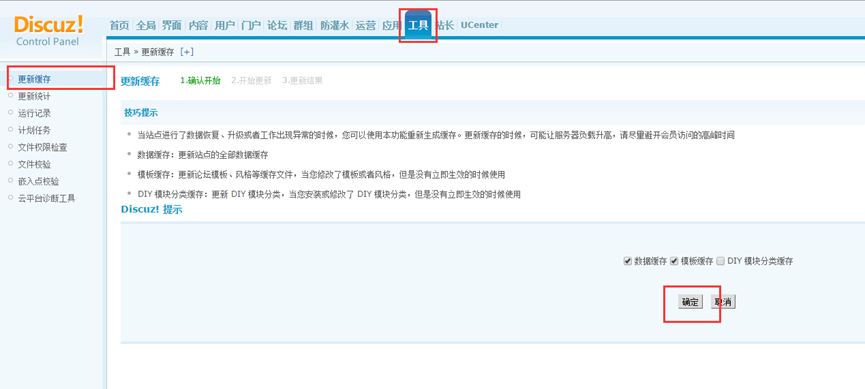
Task: Click 工具 in the breadcrumb path
Action: (122, 52)
